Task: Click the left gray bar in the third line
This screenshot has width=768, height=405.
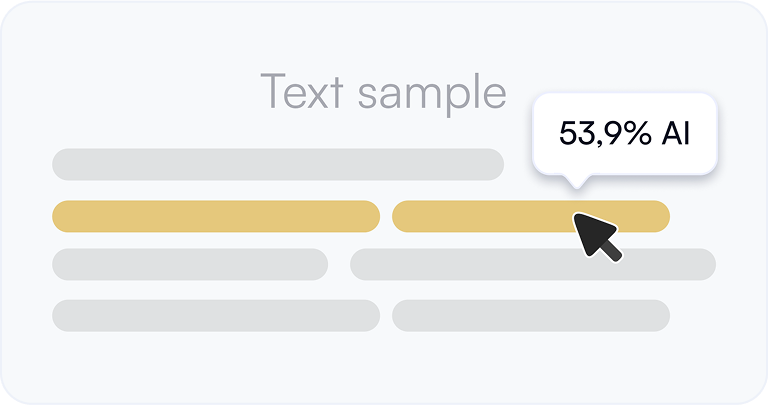Action: coord(190,264)
